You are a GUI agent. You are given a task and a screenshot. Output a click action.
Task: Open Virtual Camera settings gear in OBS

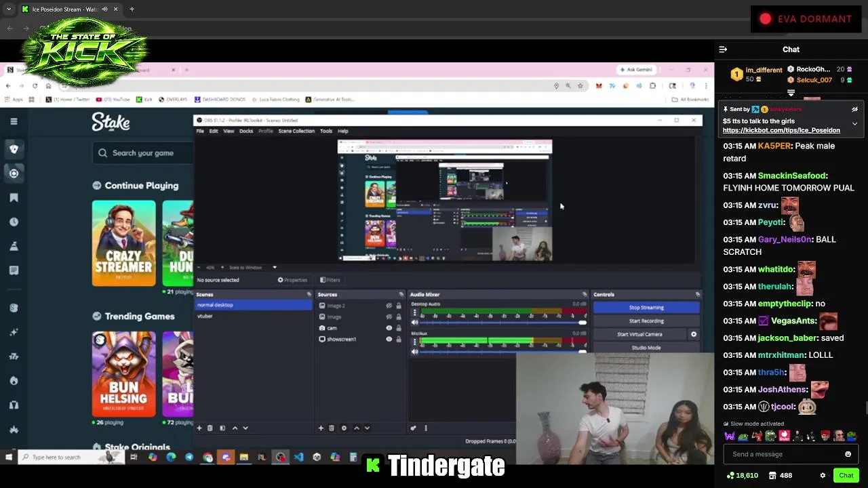[693, 334]
